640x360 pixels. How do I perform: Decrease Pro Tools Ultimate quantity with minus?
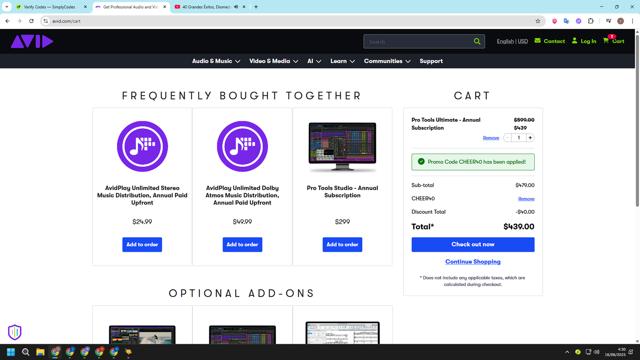(507, 138)
